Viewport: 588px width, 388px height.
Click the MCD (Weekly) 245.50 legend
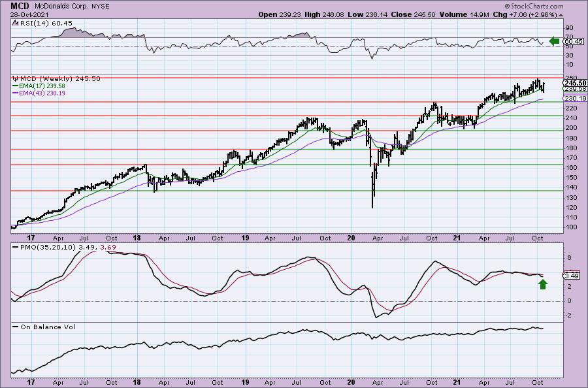pos(60,79)
